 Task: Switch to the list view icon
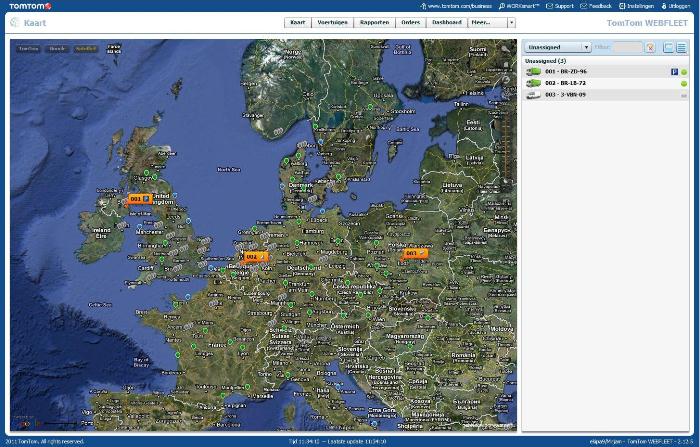tap(681, 47)
